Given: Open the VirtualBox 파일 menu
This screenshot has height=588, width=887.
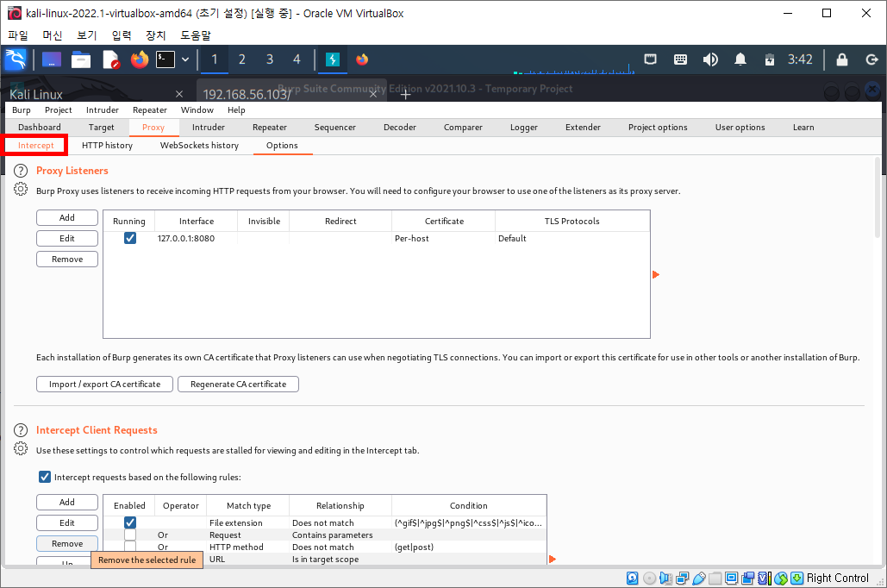Looking at the screenshot, I should click(18, 35).
